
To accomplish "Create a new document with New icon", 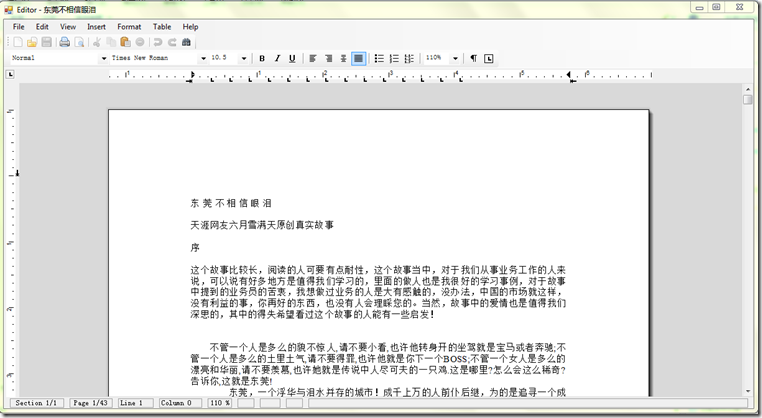I will (18, 42).
